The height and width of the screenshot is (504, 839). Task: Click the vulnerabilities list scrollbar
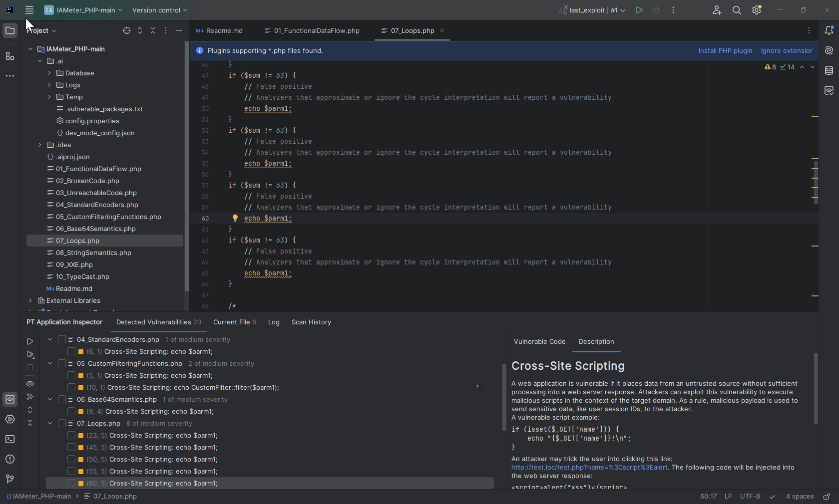(x=504, y=397)
